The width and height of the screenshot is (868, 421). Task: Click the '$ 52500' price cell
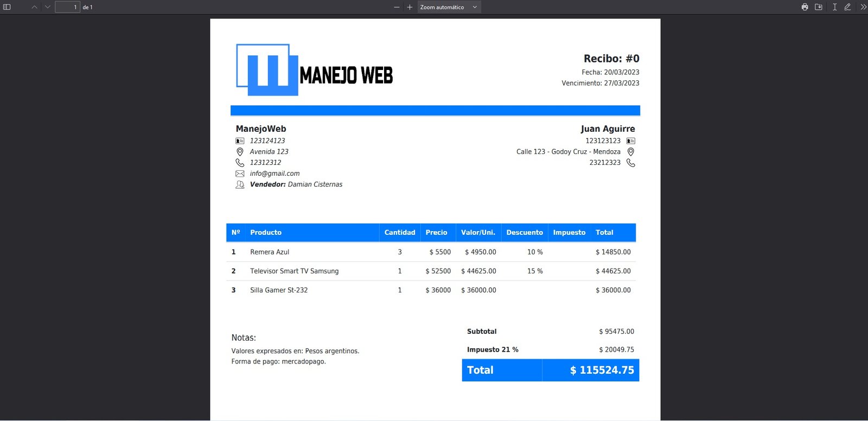pos(438,271)
